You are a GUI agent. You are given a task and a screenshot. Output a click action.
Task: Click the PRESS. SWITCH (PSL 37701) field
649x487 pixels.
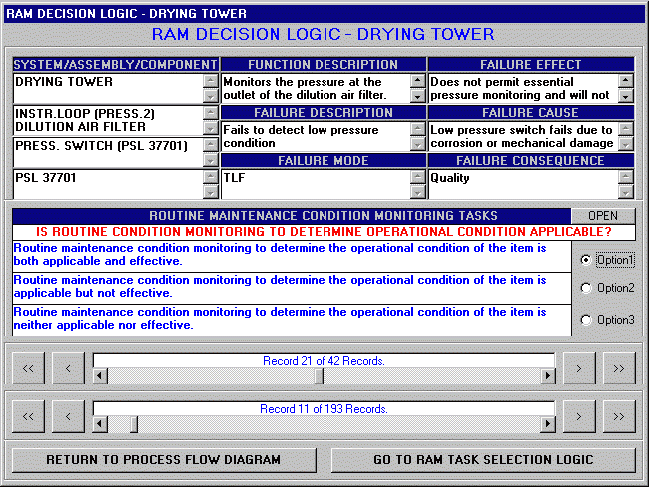coord(108,152)
